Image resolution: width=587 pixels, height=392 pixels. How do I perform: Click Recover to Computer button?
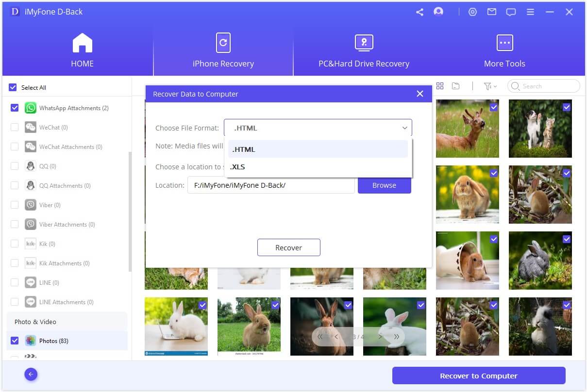pos(479,376)
